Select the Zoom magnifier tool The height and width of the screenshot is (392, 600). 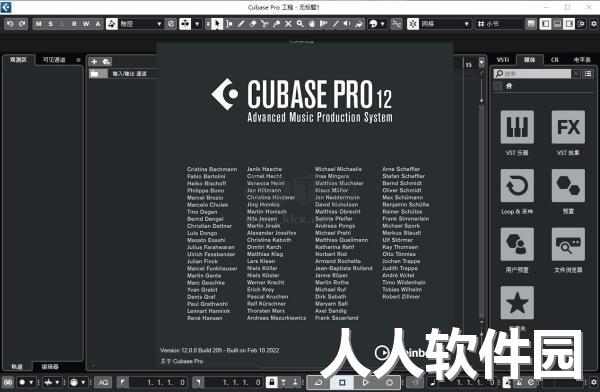tap(300, 24)
